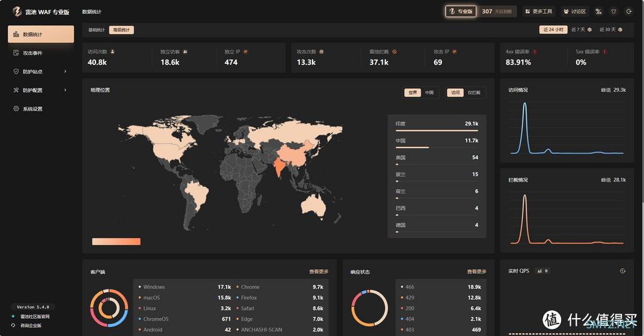Switch map scope to 中国

click(x=429, y=93)
